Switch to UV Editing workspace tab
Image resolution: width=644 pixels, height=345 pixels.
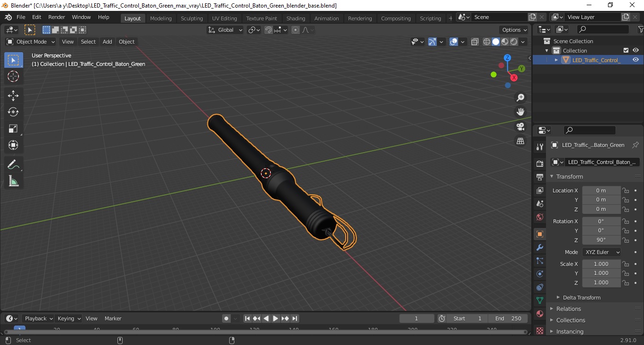pyautogui.click(x=224, y=18)
